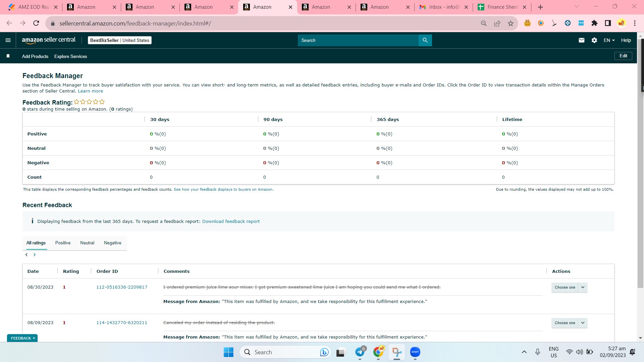Open the Help link in the header
The image size is (644, 362).
[x=626, y=40]
